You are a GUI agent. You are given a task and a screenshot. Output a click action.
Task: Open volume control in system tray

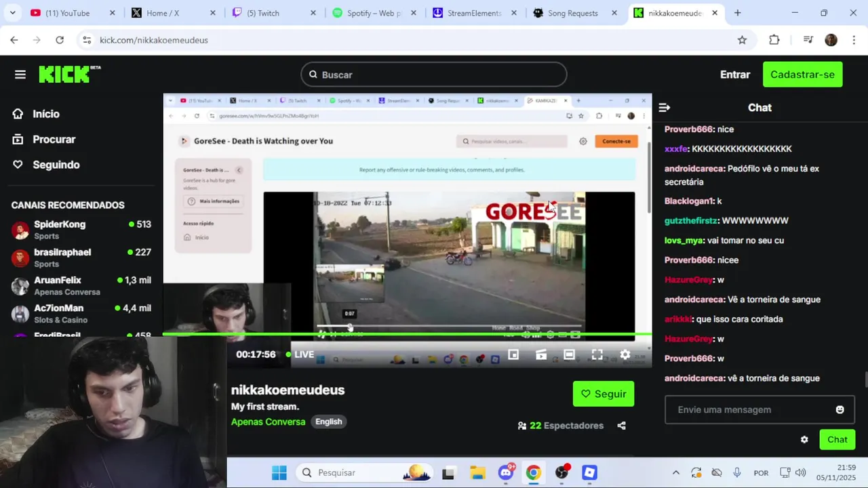point(800,472)
